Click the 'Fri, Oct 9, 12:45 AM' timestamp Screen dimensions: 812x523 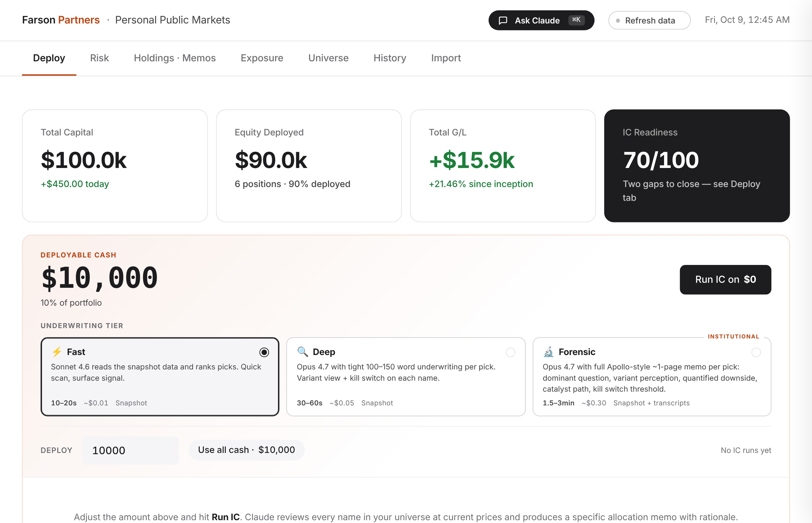pyautogui.click(x=747, y=20)
